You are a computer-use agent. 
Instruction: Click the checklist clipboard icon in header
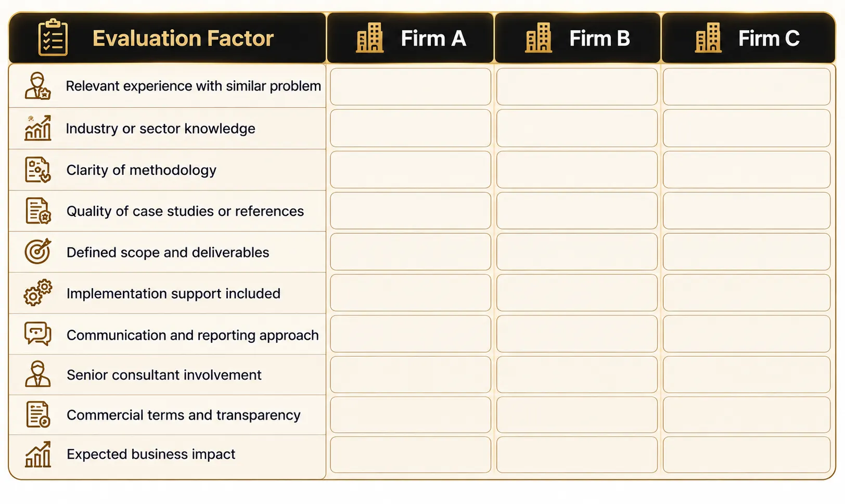(53, 37)
